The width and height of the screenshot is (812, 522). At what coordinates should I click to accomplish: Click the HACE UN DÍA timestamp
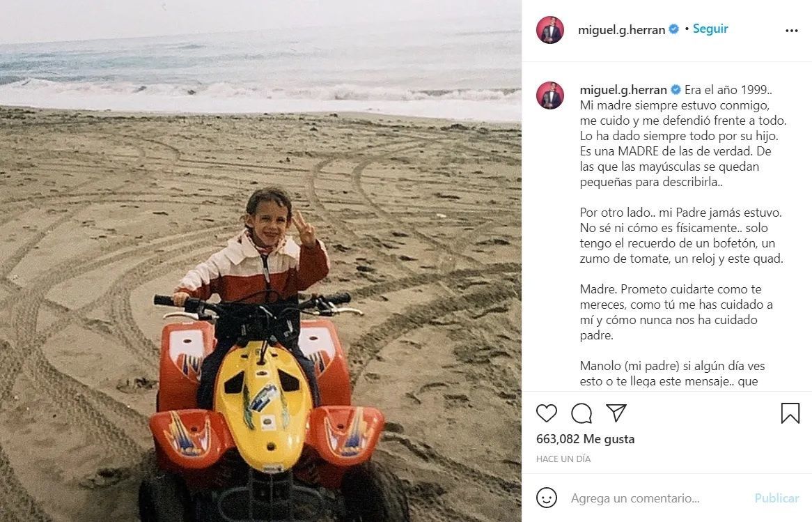(563, 459)
